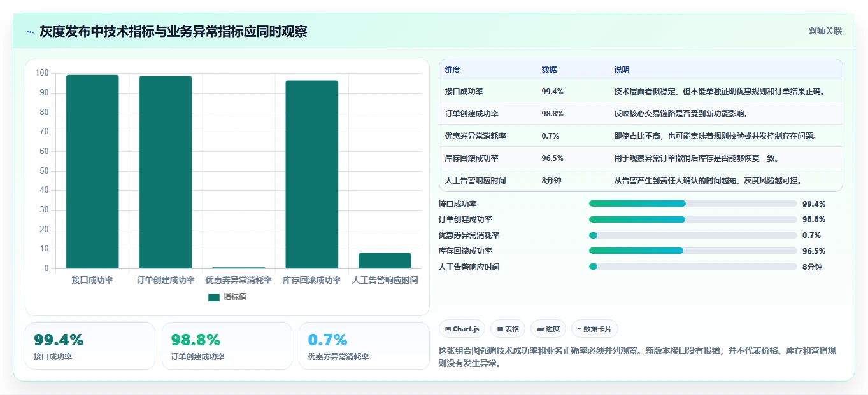Image resolution: width=868 pixels, height=395 pixels.
Task: Open the 98.8% 订单创建成功率 data card
Action: [x=227, y=346]
